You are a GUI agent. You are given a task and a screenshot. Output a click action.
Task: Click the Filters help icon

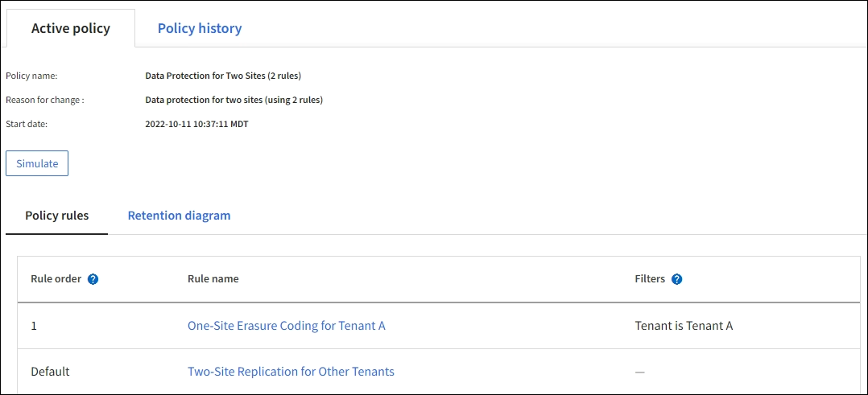coord(676,279)
